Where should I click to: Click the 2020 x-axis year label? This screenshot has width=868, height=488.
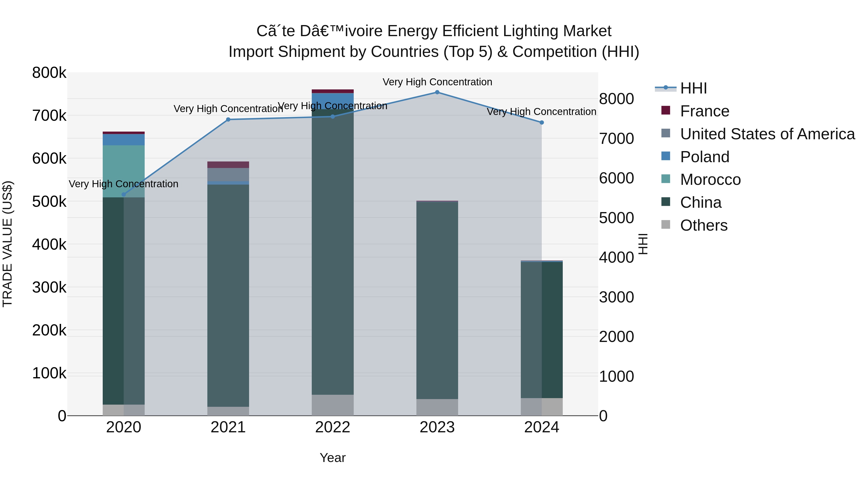click(x=124, y=427)
